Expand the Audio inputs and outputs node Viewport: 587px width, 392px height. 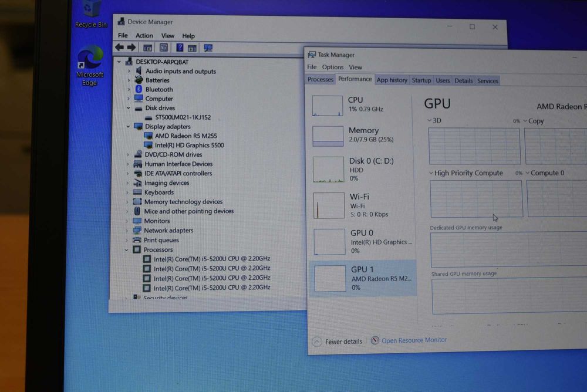click(x=129, y=71)
